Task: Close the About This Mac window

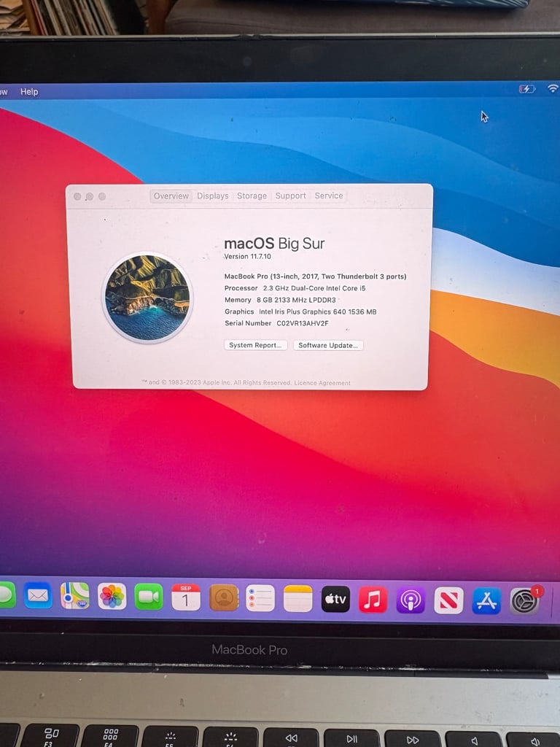Action: pos(77,196)
